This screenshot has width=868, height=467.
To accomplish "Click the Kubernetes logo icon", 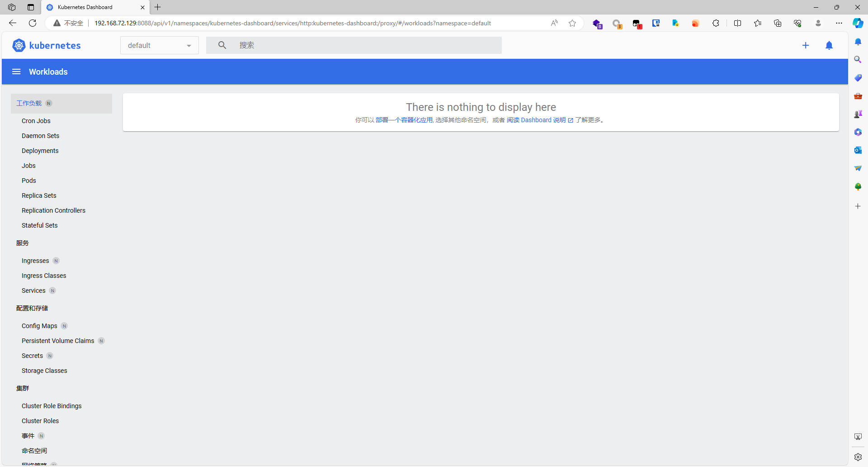I will [19, 45].
